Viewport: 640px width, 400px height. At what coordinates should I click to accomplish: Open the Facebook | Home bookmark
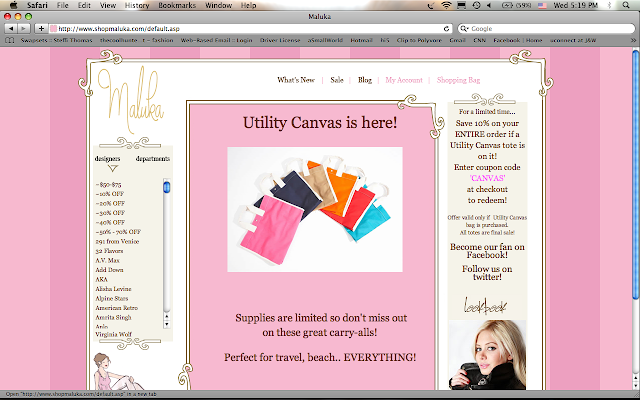point(518,40)
